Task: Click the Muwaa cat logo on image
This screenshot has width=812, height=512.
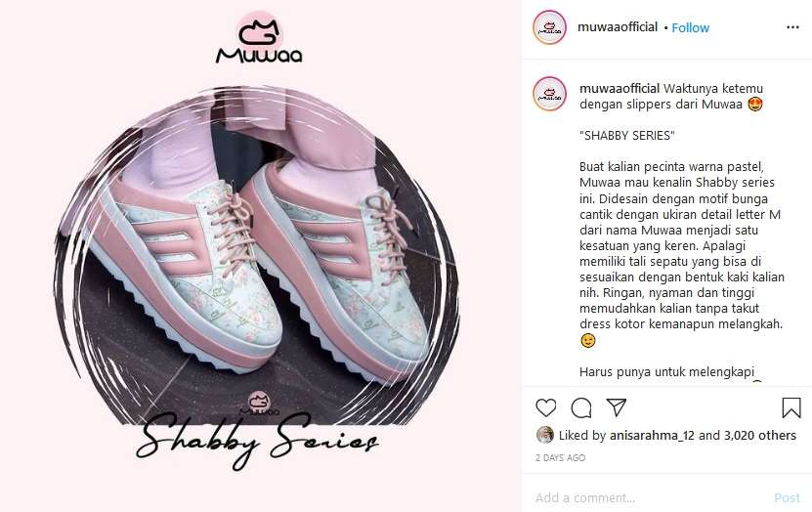Action: [259, 38]
